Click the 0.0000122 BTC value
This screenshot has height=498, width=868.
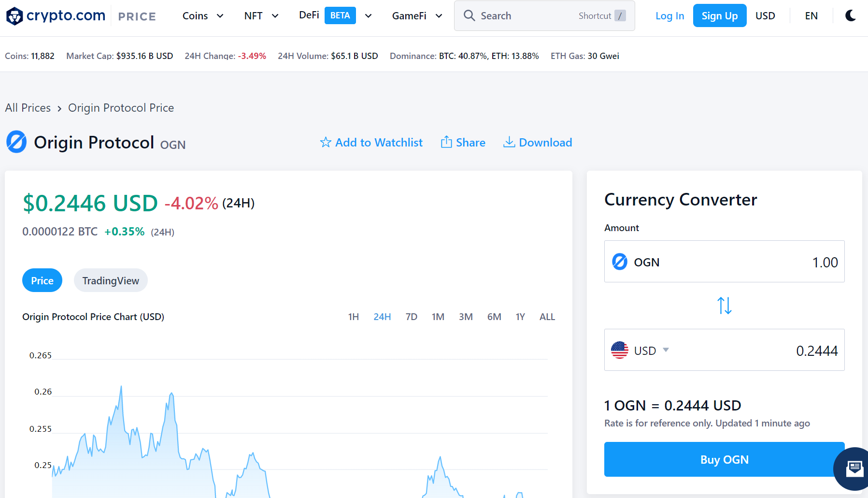(x=60, y=232)
